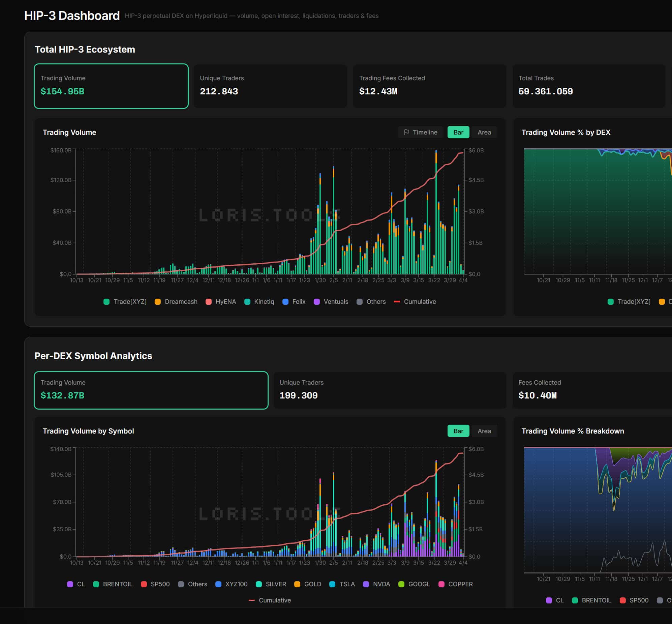Click the Timeline flag icon above the volume chart

(x=407, y=132)
